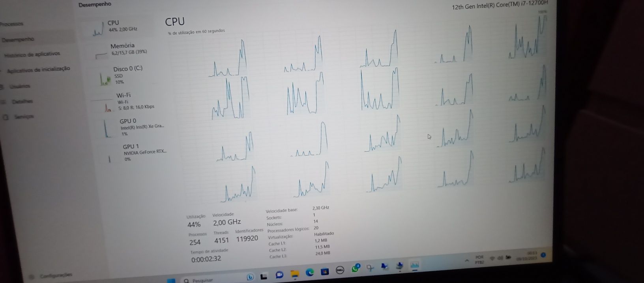Click the 119920 identifiers count

pyautogui.click(x=247, y=239)
